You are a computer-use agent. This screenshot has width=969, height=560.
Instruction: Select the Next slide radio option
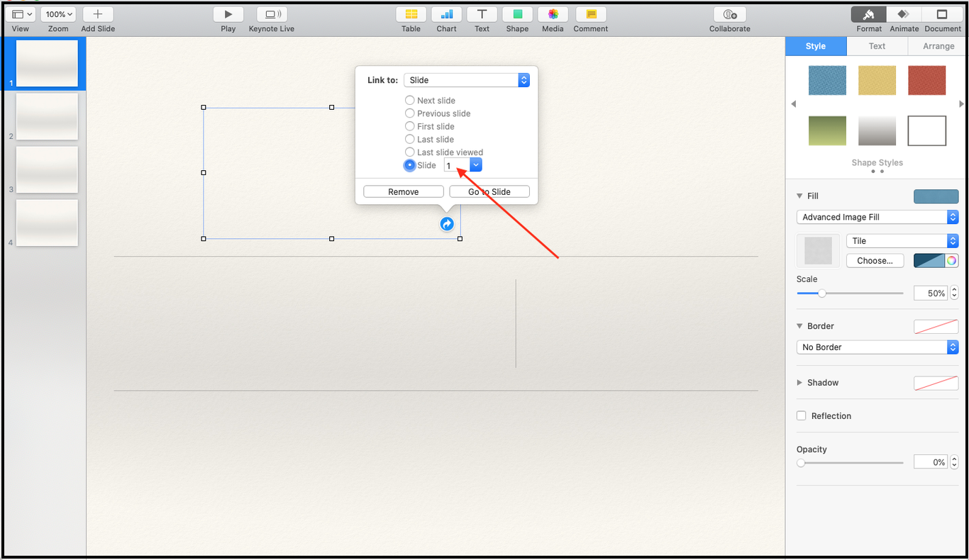coord(410,101)
